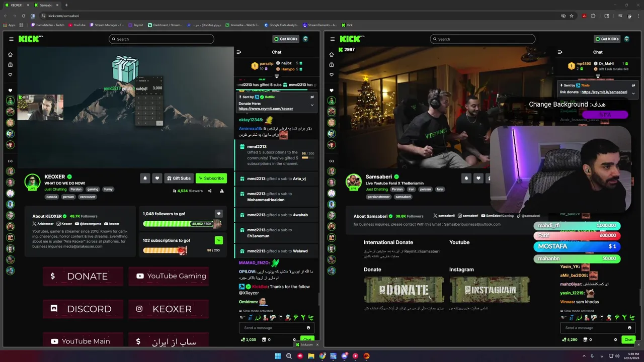
Task: Focus the Search box in left pane
Action: coord(162,39)
